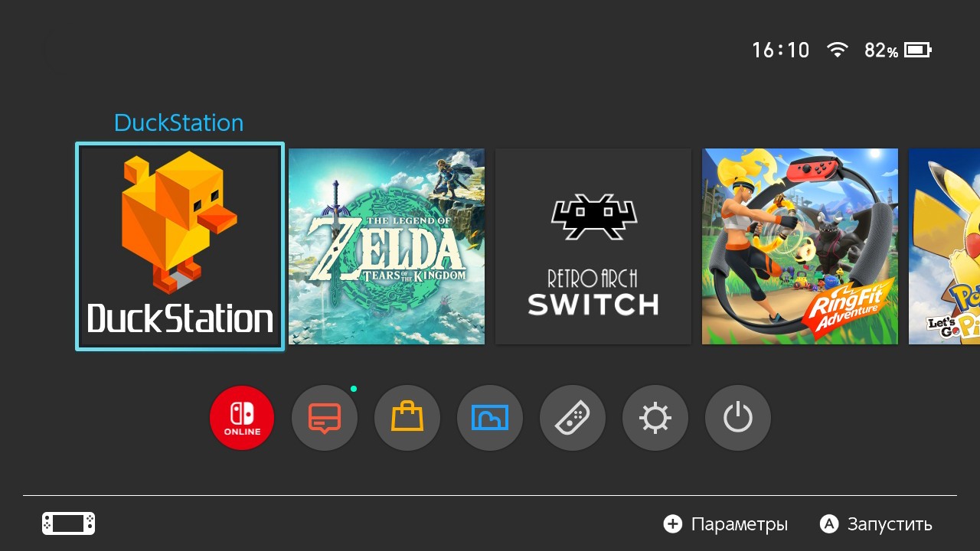Select the DuckStation game tile
The height and width of the screenshot is (551, 980).
pyautogui.click(x=180, y=246)
